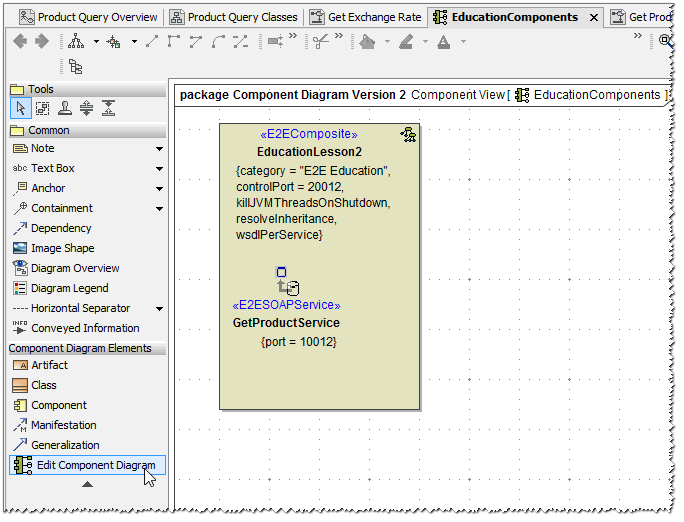The image size is (684, 522).
Task: Choose Image Shape from the palette
Action: (62, 248)
